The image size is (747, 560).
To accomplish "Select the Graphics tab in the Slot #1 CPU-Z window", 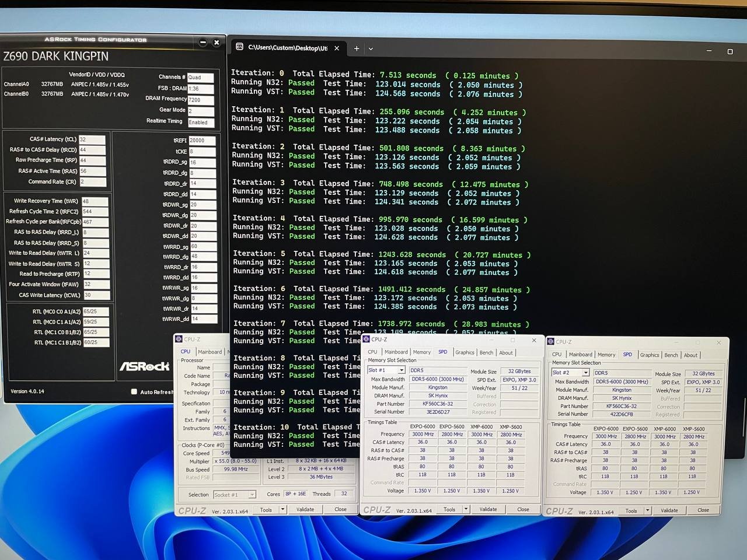I will click(x=465, y=352).
